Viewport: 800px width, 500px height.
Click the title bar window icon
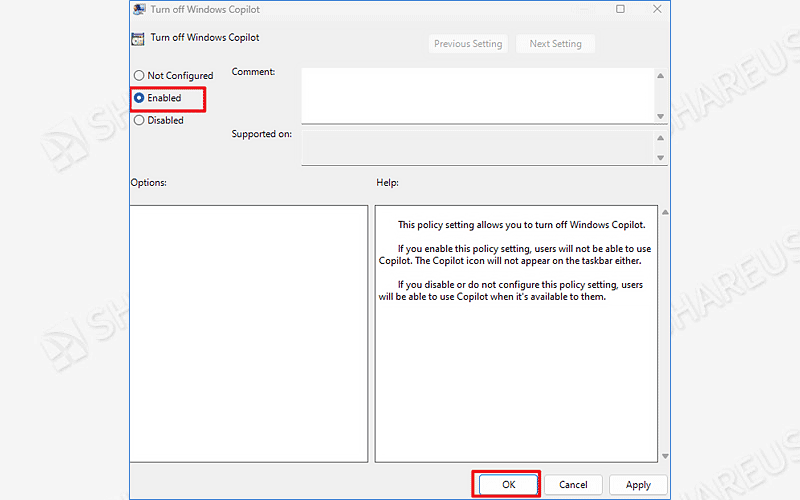click(139, 9)
